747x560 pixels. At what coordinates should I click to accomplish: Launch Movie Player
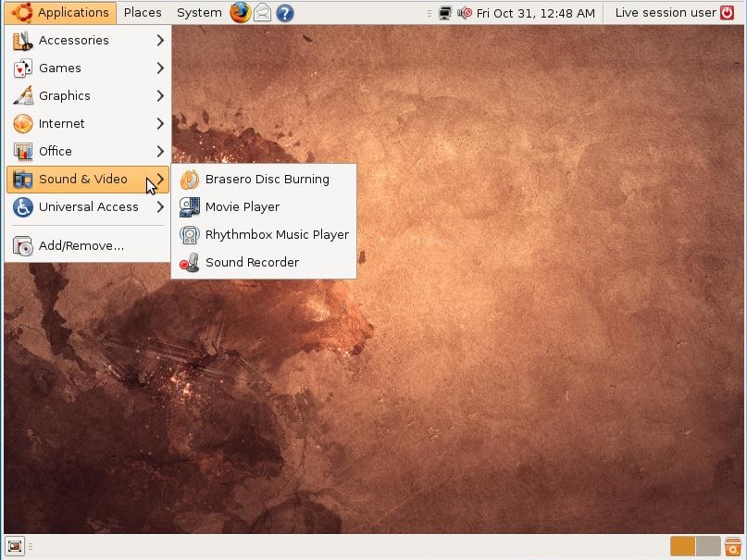pos(264,207)
